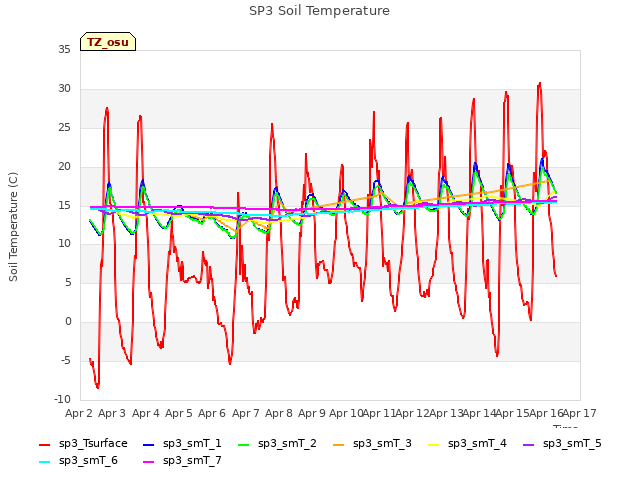Click the Apr 9 x-axis tick label

(312, 413)
